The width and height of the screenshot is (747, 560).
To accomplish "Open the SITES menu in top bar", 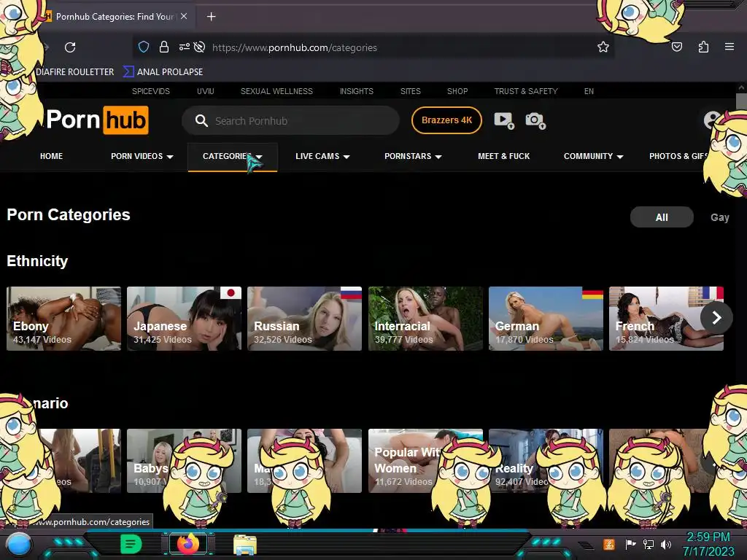I will pos(410,91).
